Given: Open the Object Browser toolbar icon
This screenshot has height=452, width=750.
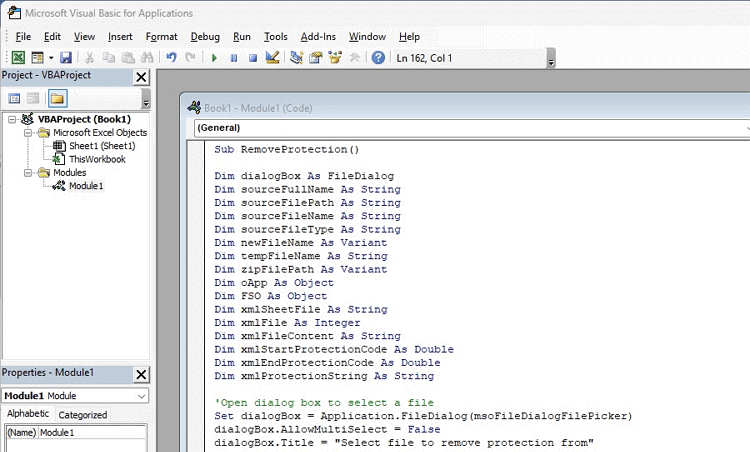Looking at the screenshot, I should coord(335,58).
